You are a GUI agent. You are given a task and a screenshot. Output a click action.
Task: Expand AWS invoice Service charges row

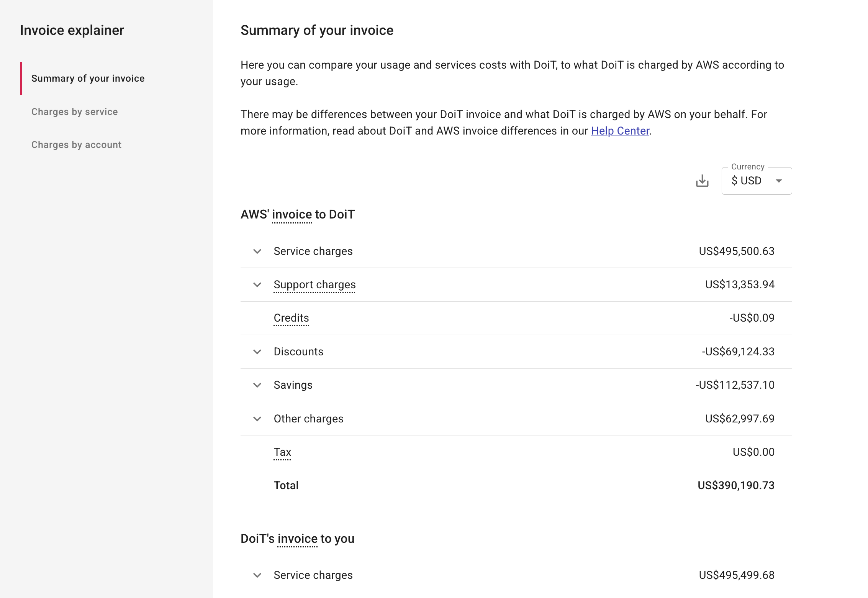tap(257, 251)
